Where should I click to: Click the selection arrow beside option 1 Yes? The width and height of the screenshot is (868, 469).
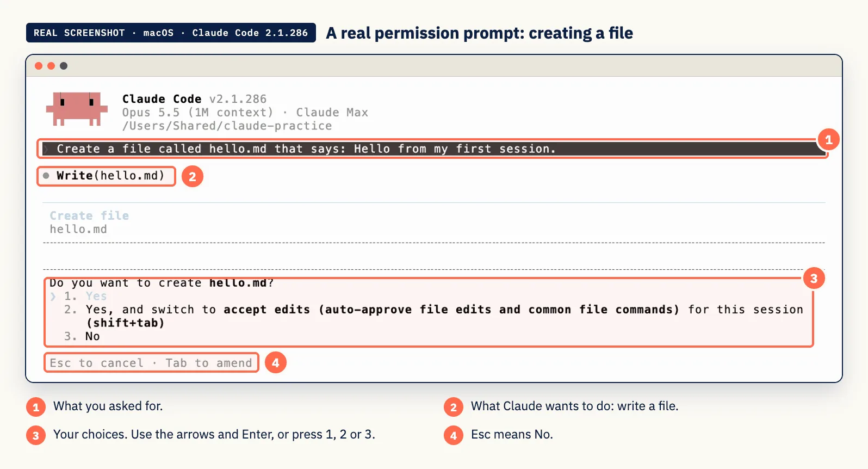[53, 297]
